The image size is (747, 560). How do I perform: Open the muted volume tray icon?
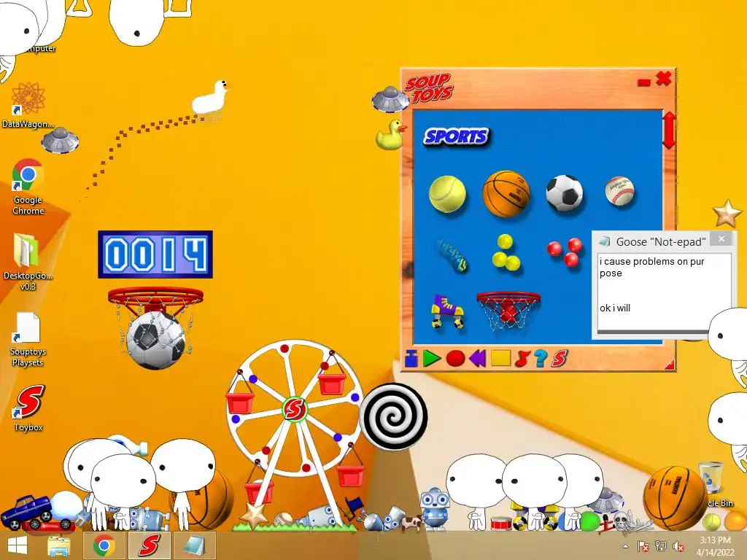[x=678, y=546]
